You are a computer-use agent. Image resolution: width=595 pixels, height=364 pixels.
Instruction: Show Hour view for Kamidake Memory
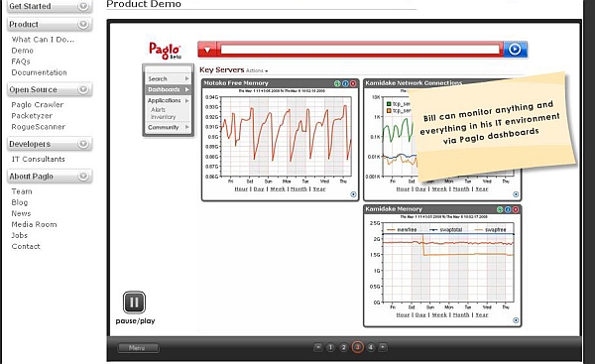point(403,315)
